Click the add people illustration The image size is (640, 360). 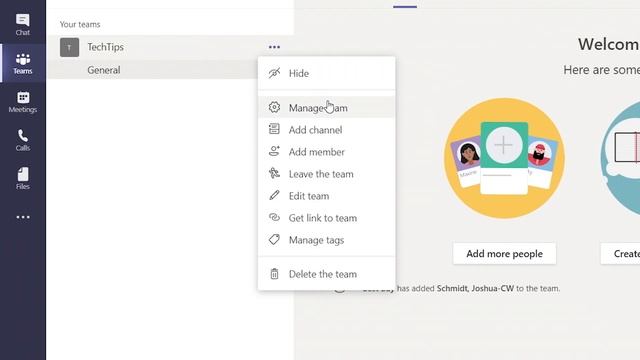tap(504, 158)
